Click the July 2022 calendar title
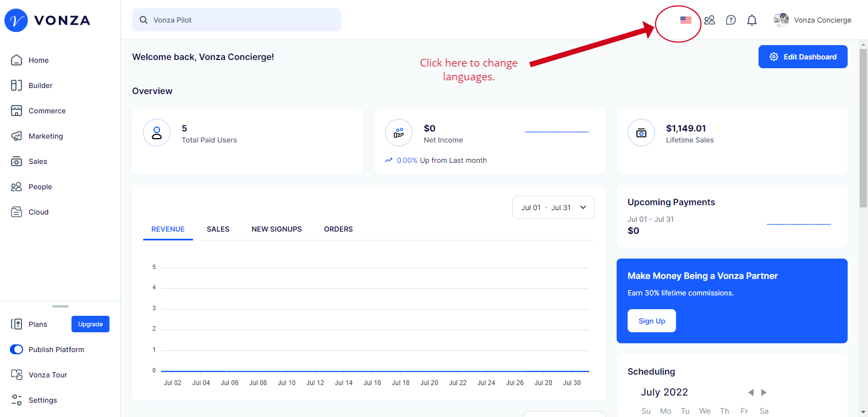Image resolution: width=868 pixels, height=417 pixels. [664, 392]
